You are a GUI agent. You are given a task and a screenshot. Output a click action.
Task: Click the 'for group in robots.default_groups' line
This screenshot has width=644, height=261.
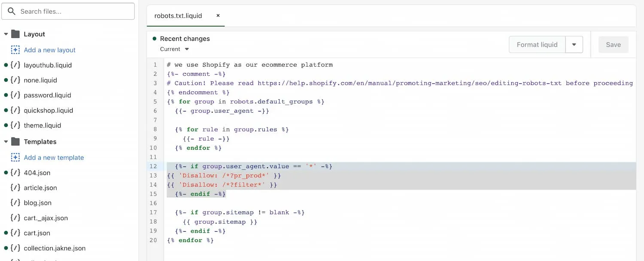[246, 101]
